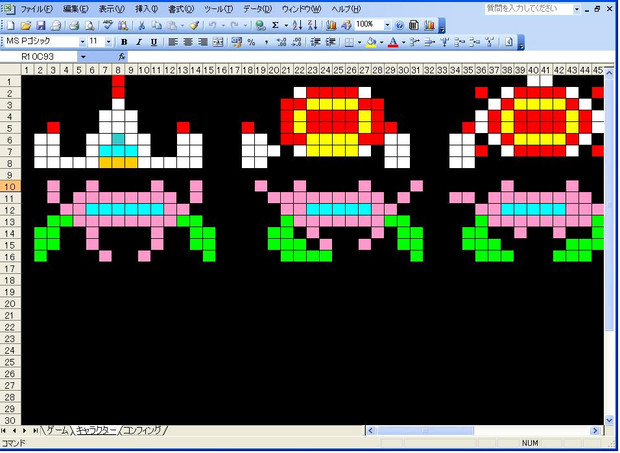
Task: Open the font size 11 dropdown
Action: tap(108, 42)
